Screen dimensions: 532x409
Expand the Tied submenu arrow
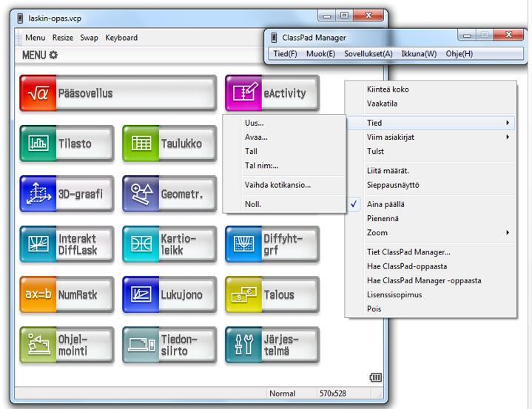[x=508, y=123]
